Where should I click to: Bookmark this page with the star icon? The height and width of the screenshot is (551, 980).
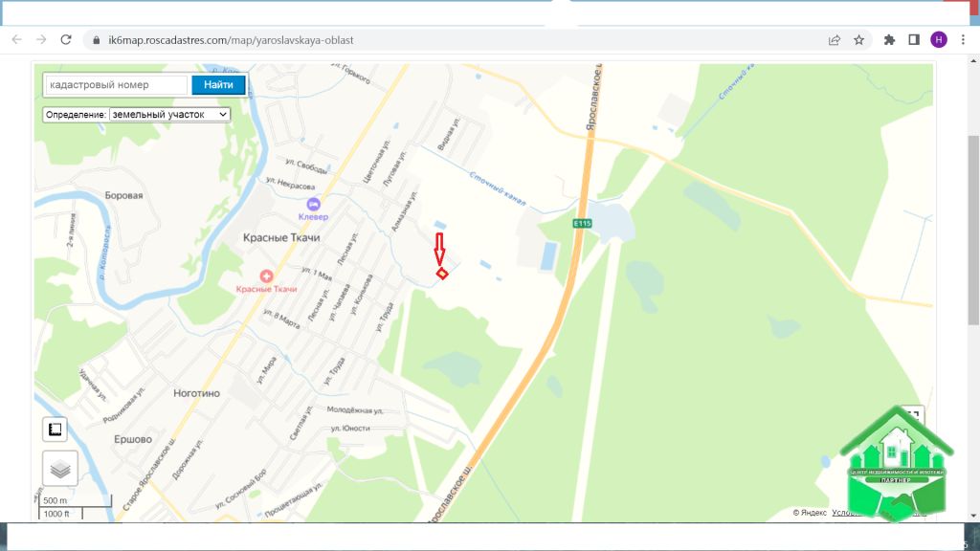pyautogui.click(x=859, y=39)
